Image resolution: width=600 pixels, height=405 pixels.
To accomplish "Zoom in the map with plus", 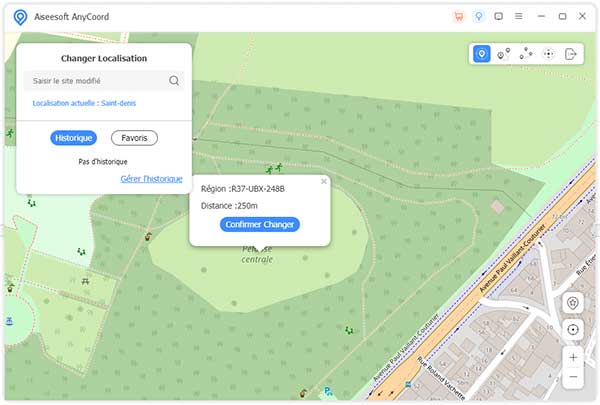I will coord(573,357).
